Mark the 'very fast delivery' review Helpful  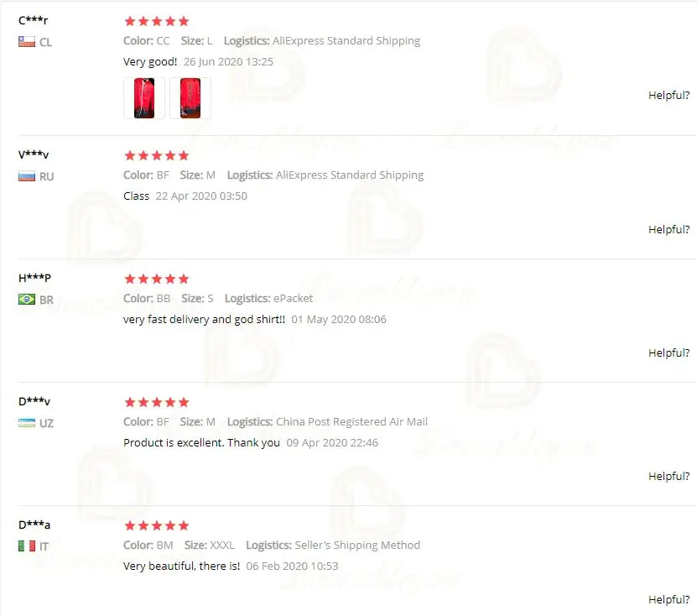(669, 352)
